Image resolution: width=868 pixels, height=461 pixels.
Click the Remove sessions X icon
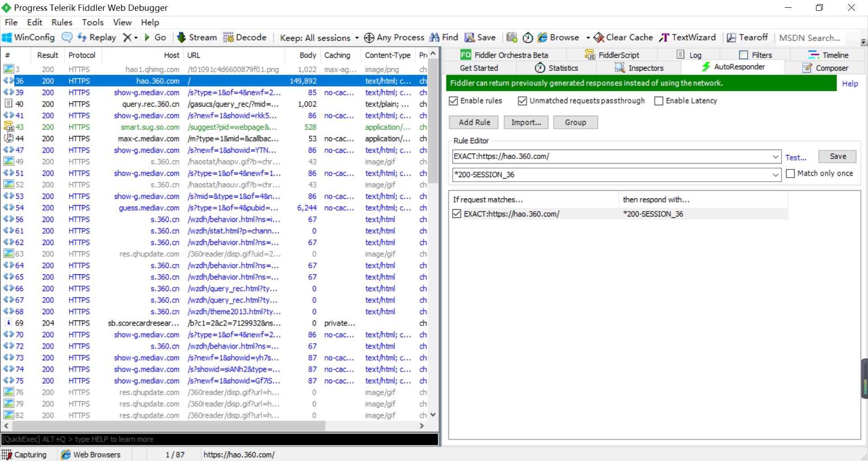click(x=127, y=38)
